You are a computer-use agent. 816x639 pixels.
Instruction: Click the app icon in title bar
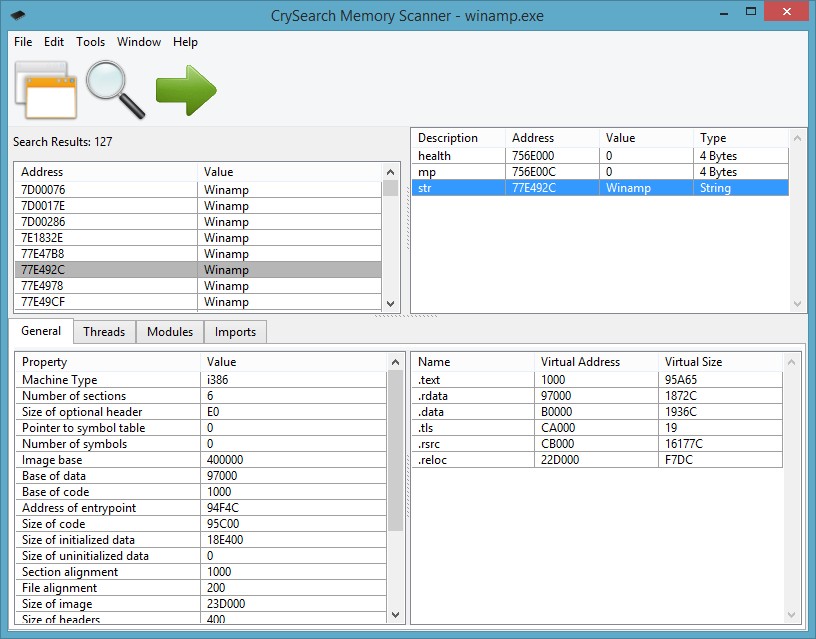(20, 15)
